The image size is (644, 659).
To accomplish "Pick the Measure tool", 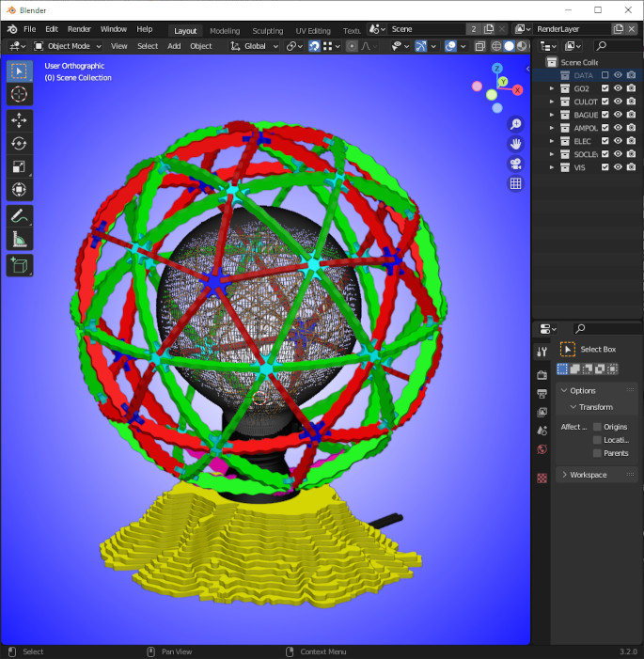I will 20,240.
